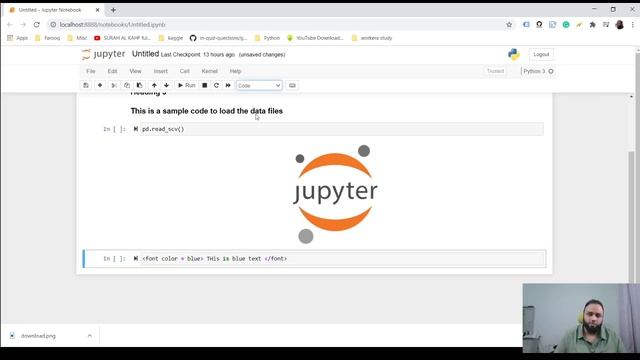Run-cell icon beside font color cell
Viewport: 640px width, 360px height.
point(136,258)
